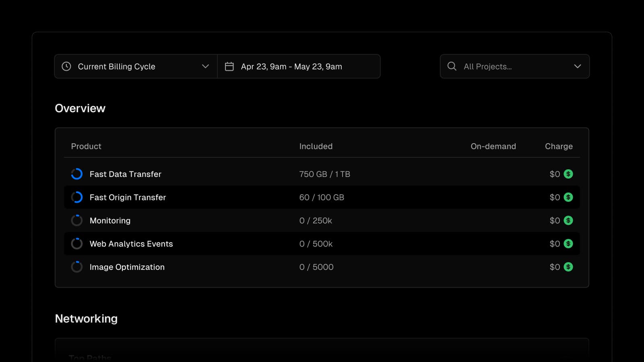644x362 pixels.
Task: Open the Fast Origin Transfer product link
Action: [x=128, y=197]
